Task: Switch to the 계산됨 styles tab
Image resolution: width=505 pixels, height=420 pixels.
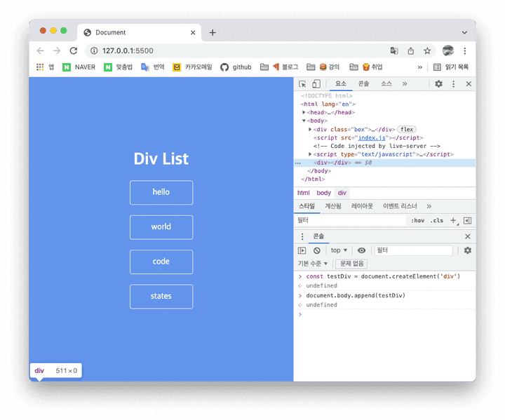Action: [x=332, y=206]
